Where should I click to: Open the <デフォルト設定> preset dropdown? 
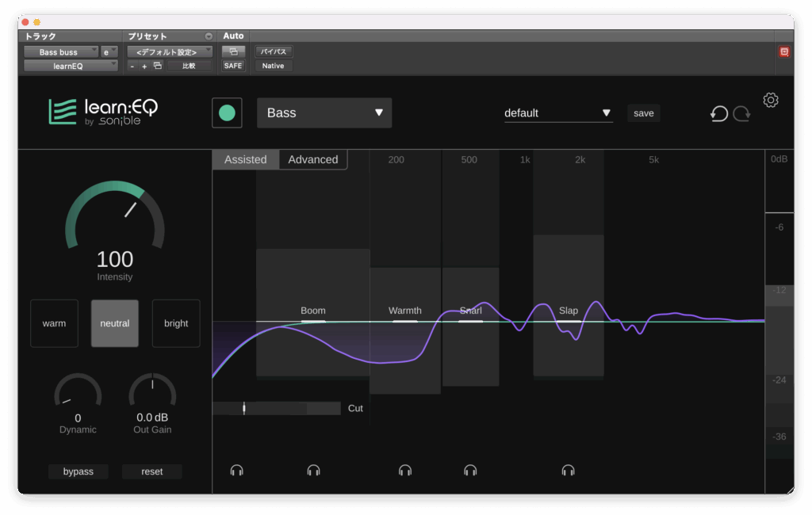point(170,51)
